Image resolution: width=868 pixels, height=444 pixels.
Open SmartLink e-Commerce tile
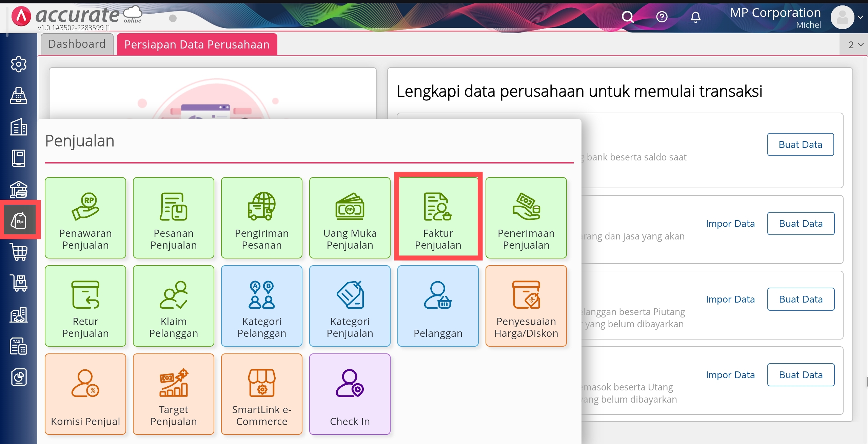261,393
